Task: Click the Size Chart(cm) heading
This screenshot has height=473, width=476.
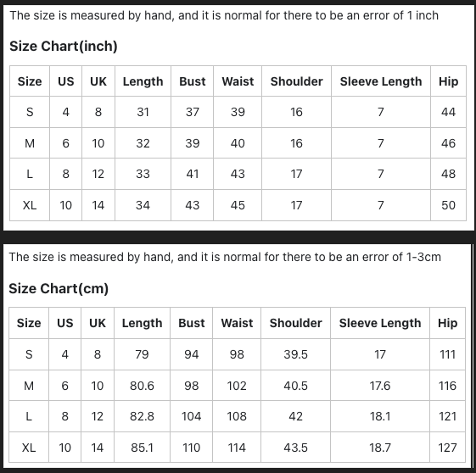Action: (59, 288)
